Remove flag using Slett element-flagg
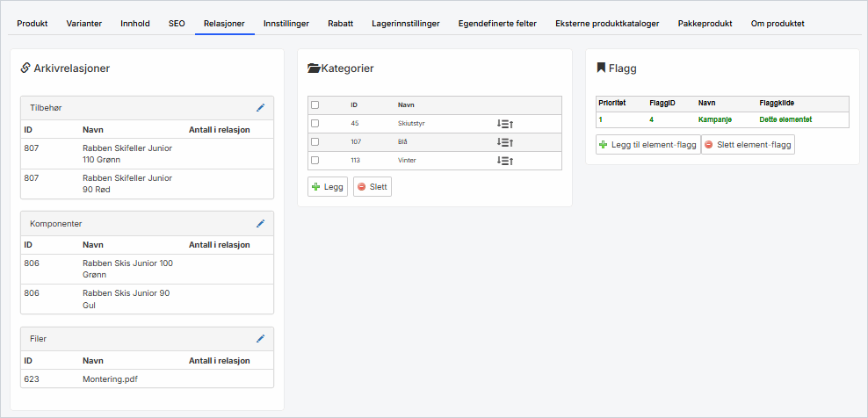The width and height of the screenshot is (868, 418). [748, 145]
